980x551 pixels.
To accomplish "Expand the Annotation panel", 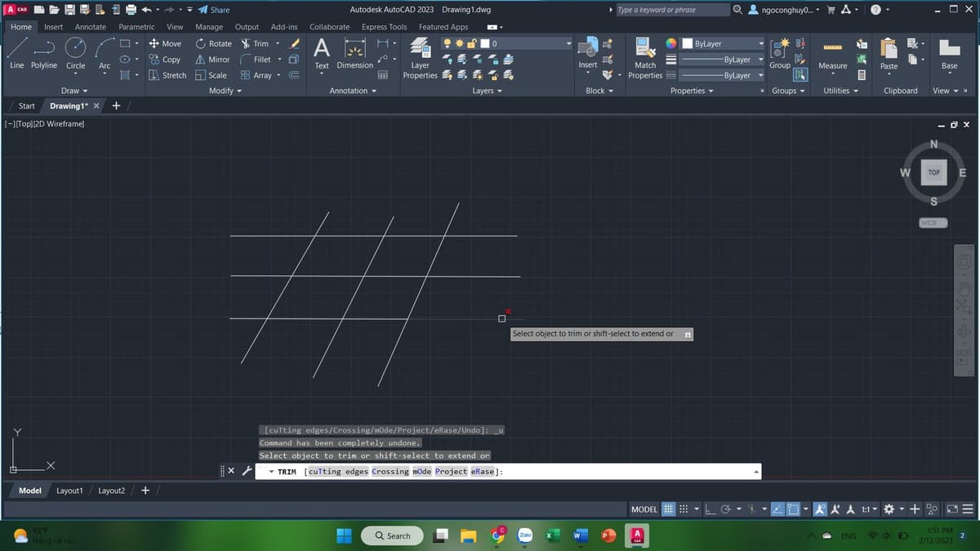I will click(353, 91).
